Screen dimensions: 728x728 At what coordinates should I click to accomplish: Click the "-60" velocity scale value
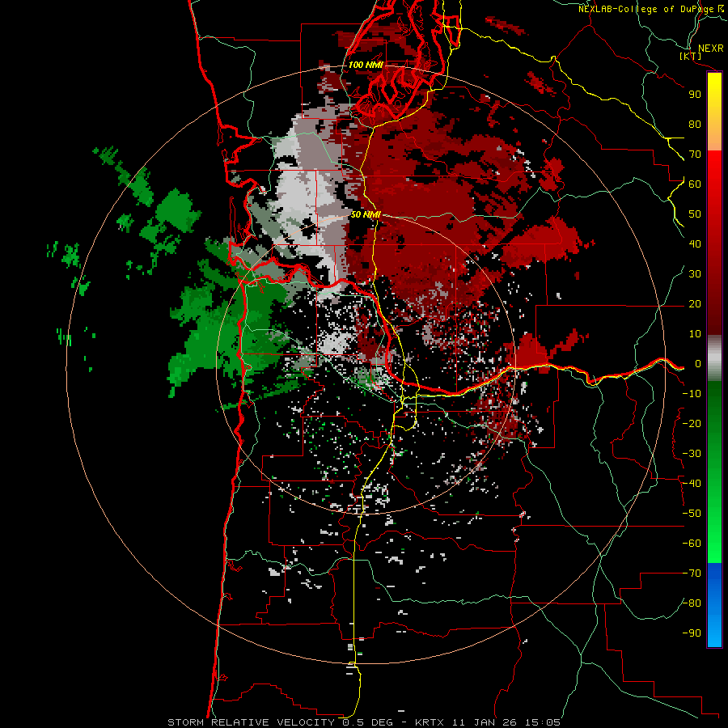coord(692,544)
